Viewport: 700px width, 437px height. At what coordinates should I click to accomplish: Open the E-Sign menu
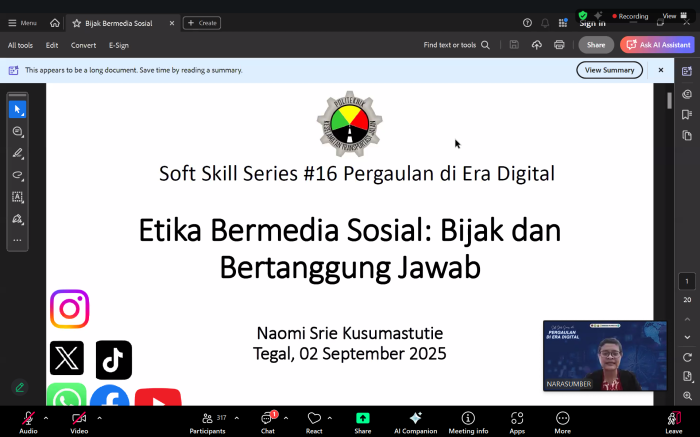[x=119, y=45]
